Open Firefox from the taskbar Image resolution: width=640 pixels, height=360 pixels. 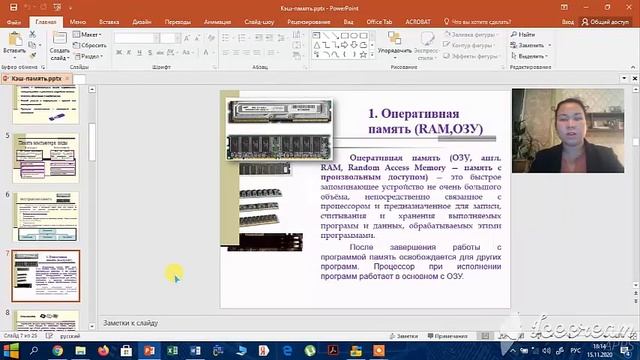tap(103, 351)
